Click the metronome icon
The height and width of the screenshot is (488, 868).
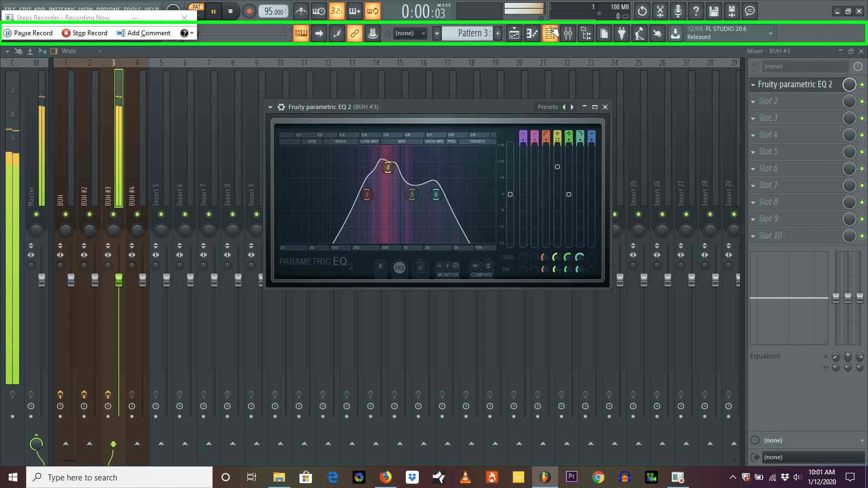[x=301, y=11]
